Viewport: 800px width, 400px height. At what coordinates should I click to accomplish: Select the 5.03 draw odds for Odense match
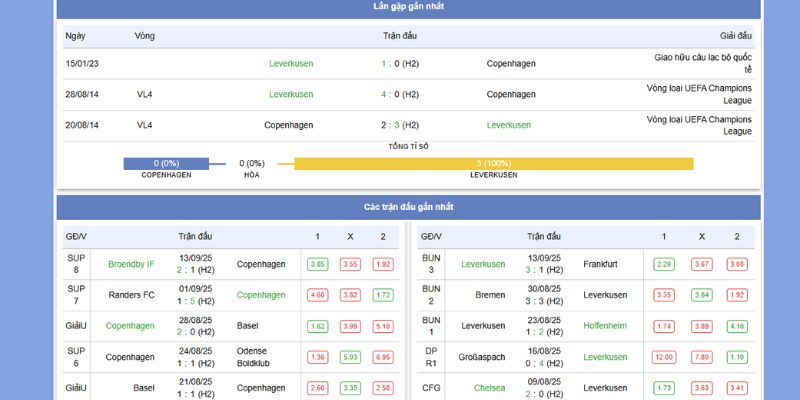pos(350,357)
